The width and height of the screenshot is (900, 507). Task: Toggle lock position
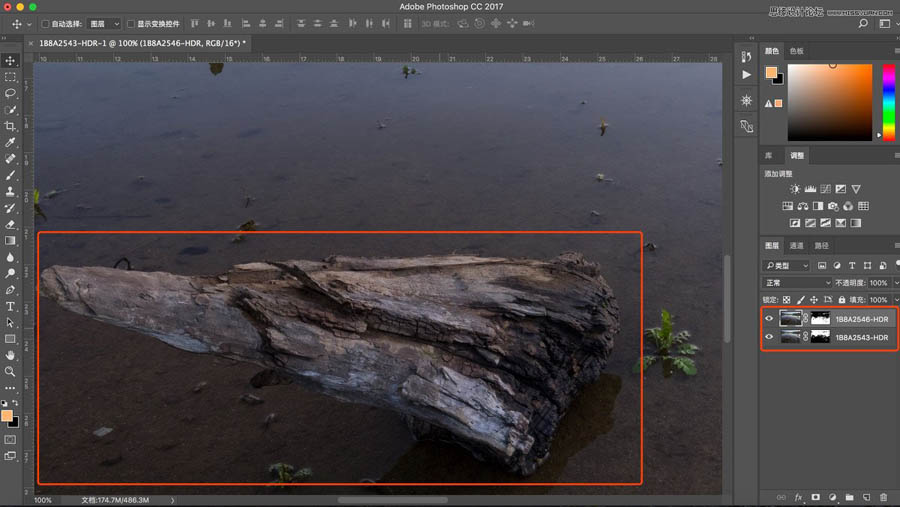[814, 300]
